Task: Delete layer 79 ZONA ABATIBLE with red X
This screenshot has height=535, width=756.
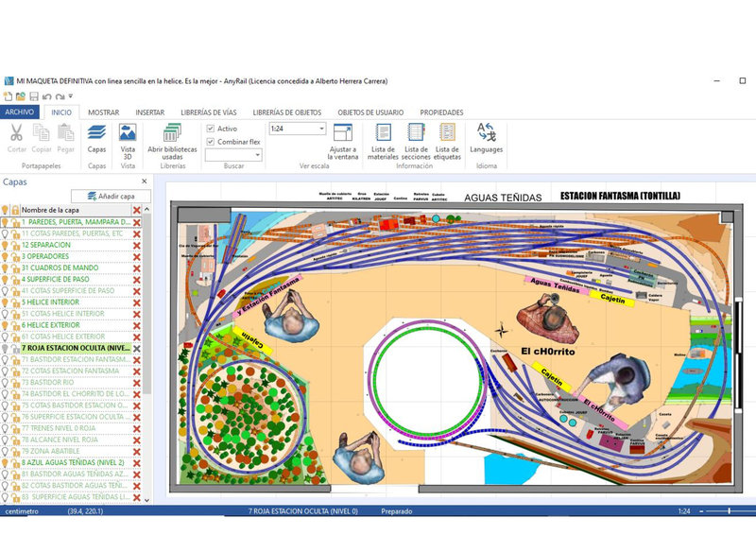Action: coord(137,452)
